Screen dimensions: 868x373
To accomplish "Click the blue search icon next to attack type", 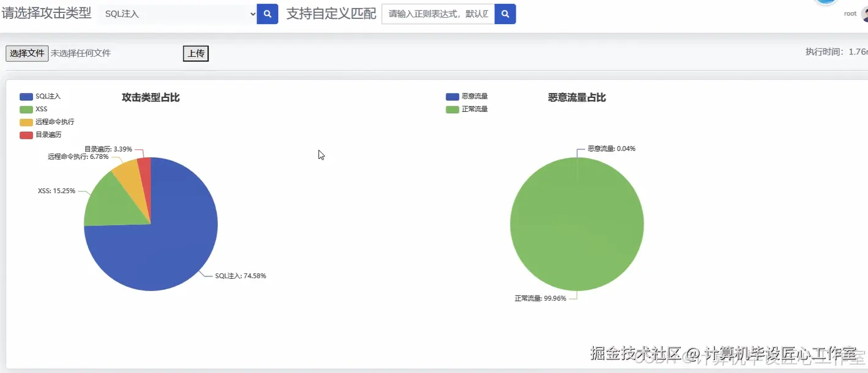I will 267,13.
